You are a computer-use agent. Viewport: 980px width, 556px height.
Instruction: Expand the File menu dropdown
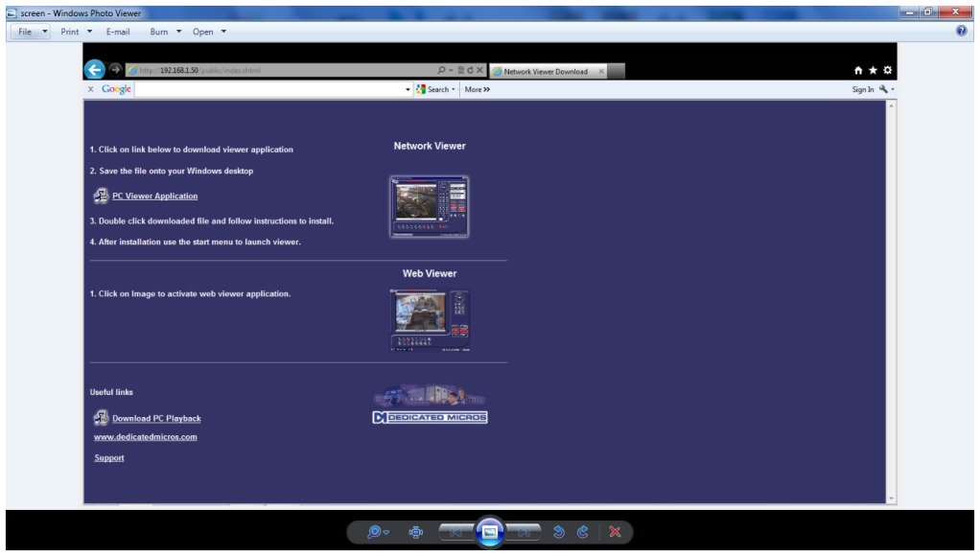pos(35,32)
